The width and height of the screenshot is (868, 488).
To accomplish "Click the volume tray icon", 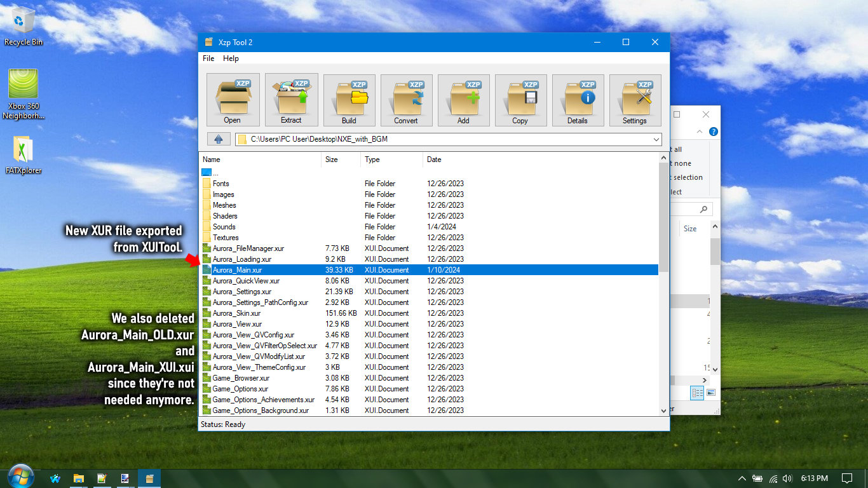I will click(787, 478).
